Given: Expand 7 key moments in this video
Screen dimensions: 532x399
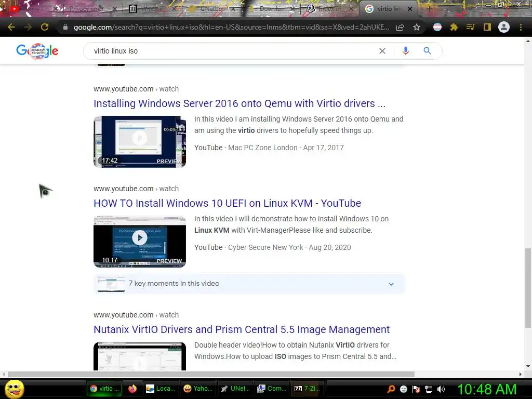Looking at the screenshot, I should click(249, 284).
